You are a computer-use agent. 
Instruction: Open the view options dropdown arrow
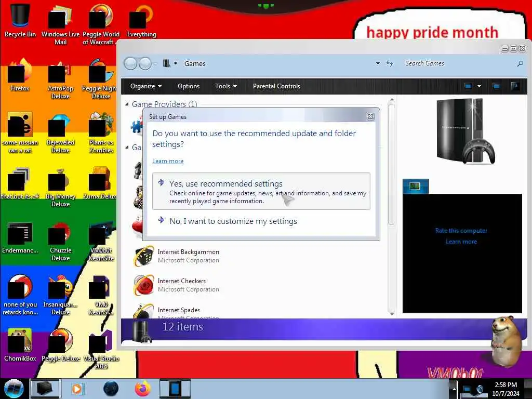tap(479, 86)
